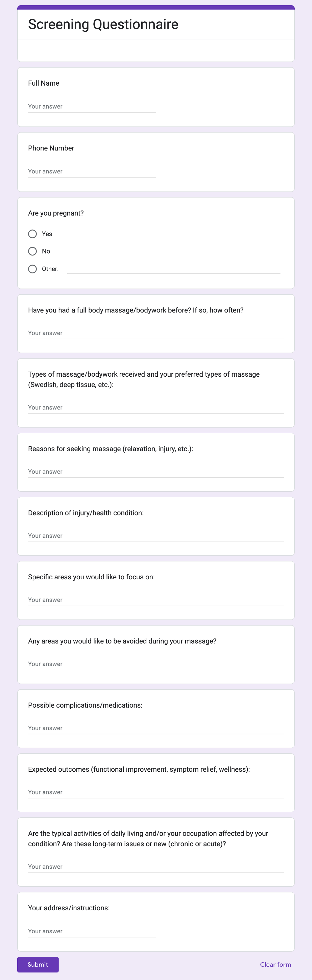Click the possible complications/medications field
Screen dimensions: 312x980
click(x=156, y=728)
